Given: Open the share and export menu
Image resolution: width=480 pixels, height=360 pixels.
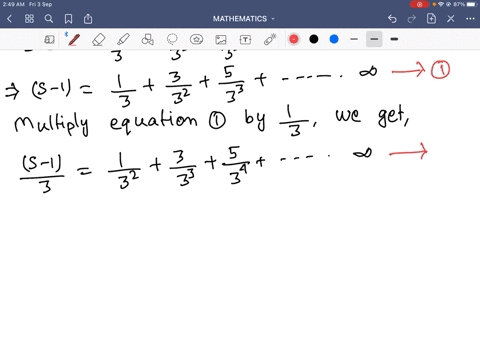Looking at the screenshot, I should point(88,19).
